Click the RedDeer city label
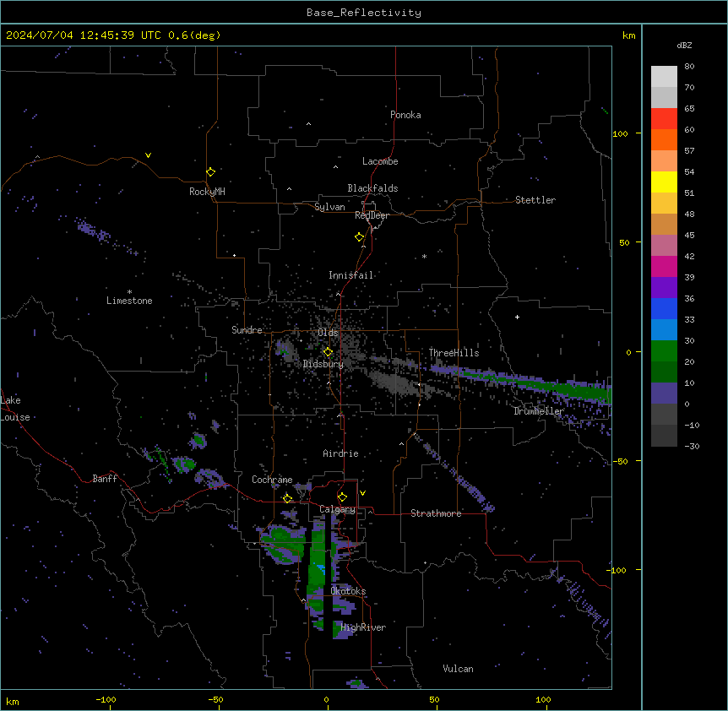 coord(372,215)
